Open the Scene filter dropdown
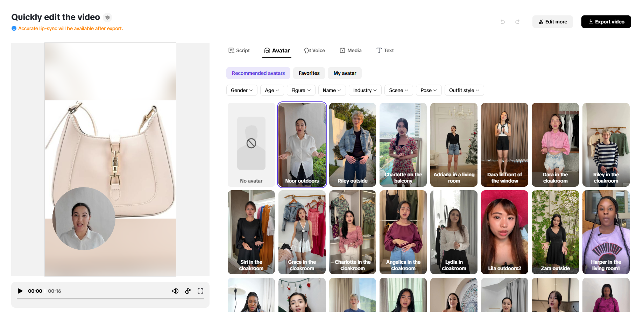This screenshot has height=313, width=644. pyautogui.click(x=399, y=90)
